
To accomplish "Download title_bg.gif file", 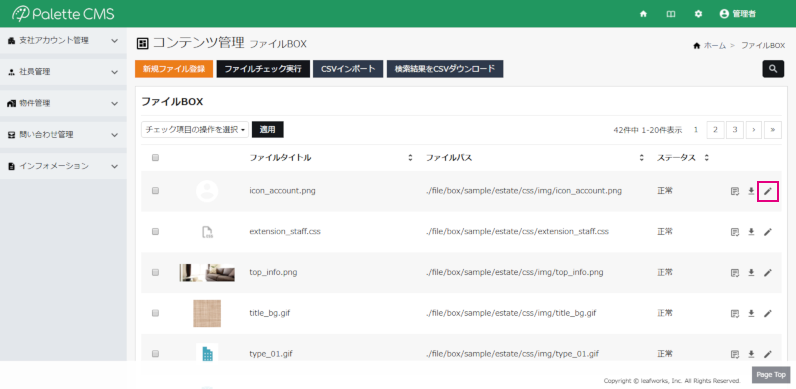I will (751, 313).
